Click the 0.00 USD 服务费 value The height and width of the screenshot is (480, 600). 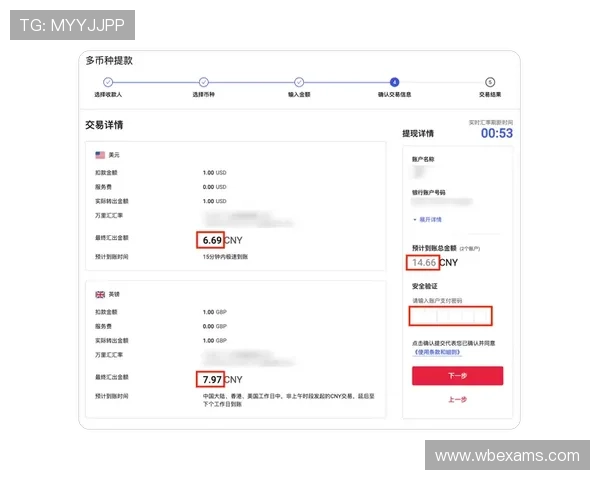[214, 187]
